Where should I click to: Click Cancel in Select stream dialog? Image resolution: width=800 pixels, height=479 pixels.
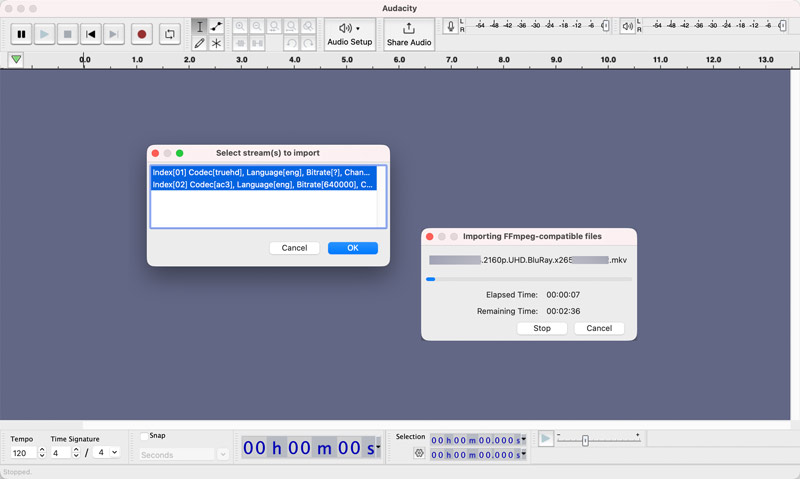coord(294,248)
